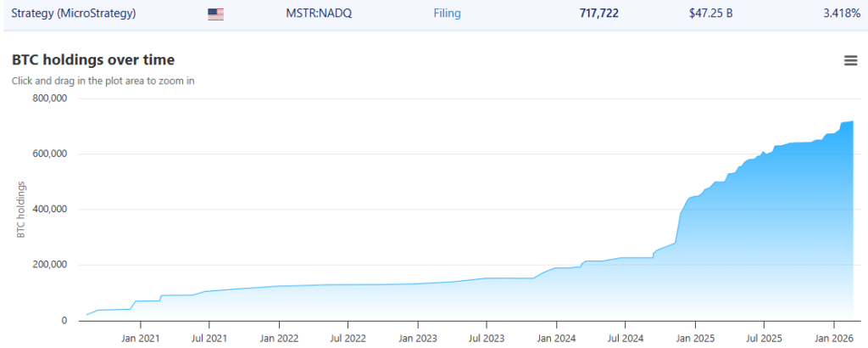Click the 'BTC holdings over time' chart title
Screen dimensions: 868x348
(x=93, y=59)
